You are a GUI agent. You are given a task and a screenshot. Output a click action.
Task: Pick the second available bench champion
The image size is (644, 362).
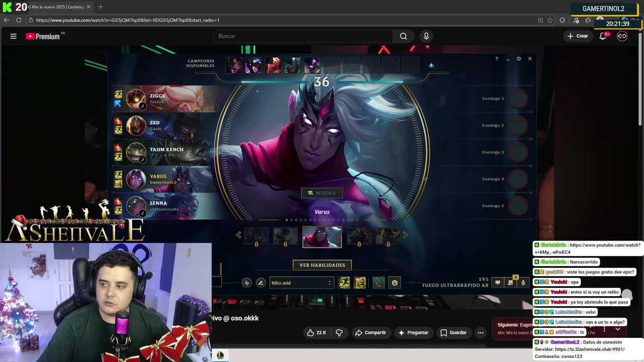[253, 65]
